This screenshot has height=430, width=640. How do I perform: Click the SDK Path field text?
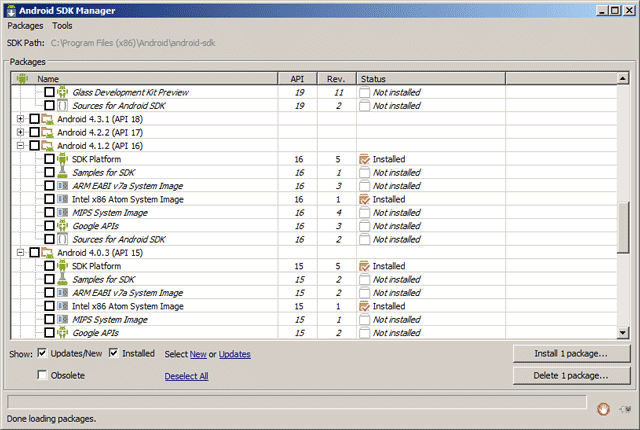click(x=133, y=43)
